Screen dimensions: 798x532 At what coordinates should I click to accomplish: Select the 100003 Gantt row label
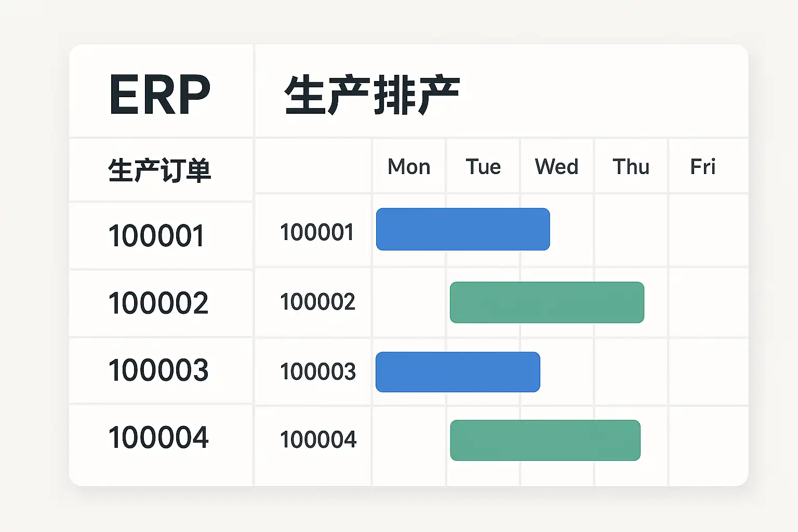click(x=317, y=371)
